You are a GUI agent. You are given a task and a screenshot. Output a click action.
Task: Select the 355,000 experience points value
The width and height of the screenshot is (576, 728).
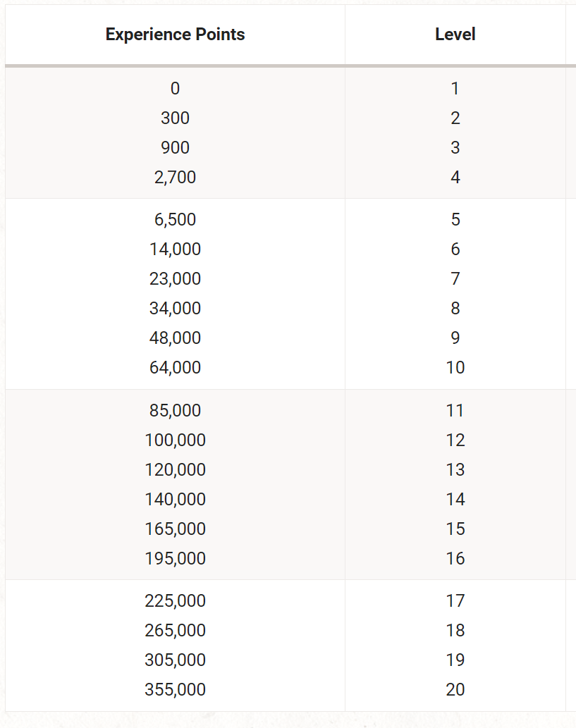point(175,689)
